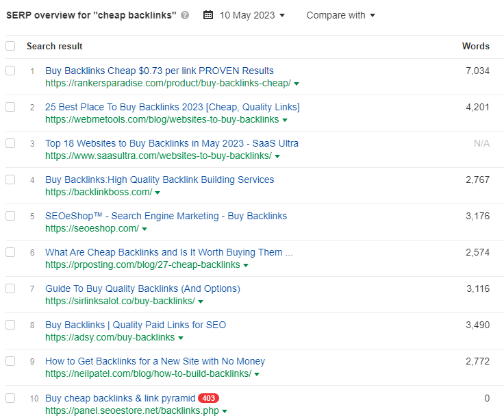Screen dimensions: 504x420
Task: Select checkbox for Buy Backlinks:High Quality result
Action: (10, 180)
